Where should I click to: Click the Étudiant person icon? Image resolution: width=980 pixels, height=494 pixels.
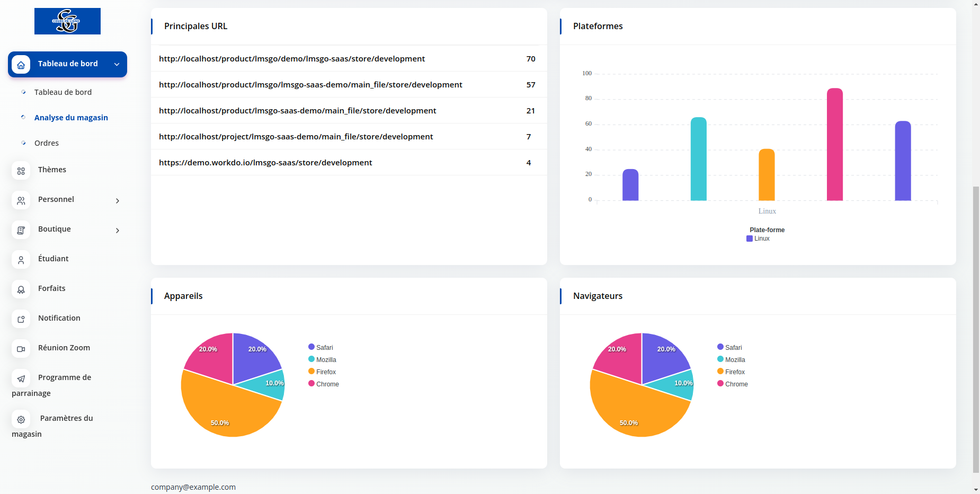coord(21,260)
